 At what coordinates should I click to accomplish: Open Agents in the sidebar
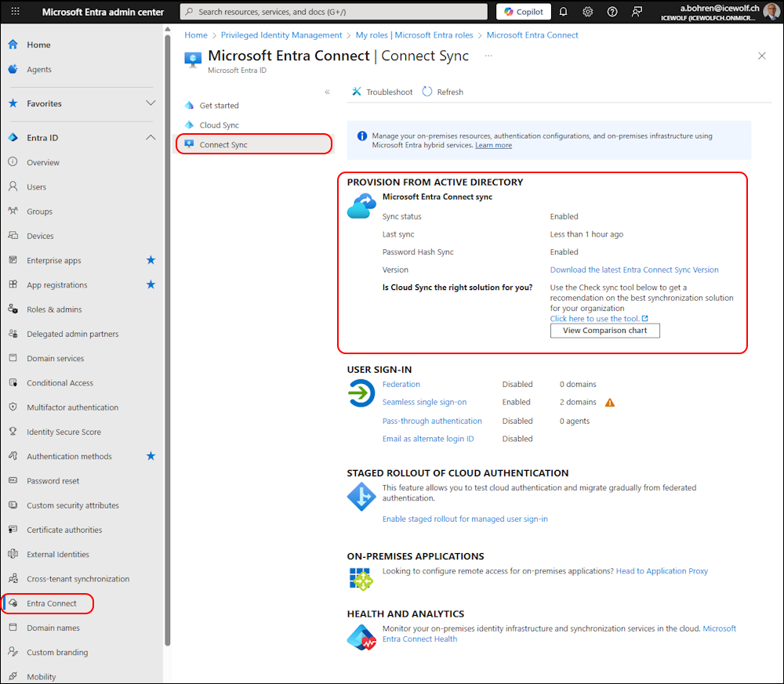tap(39, 69)
